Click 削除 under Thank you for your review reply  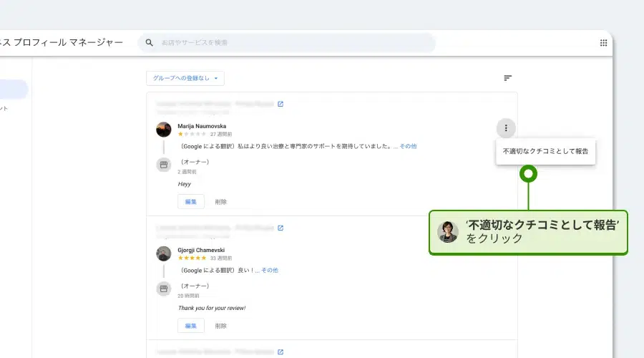pos(221,326)
